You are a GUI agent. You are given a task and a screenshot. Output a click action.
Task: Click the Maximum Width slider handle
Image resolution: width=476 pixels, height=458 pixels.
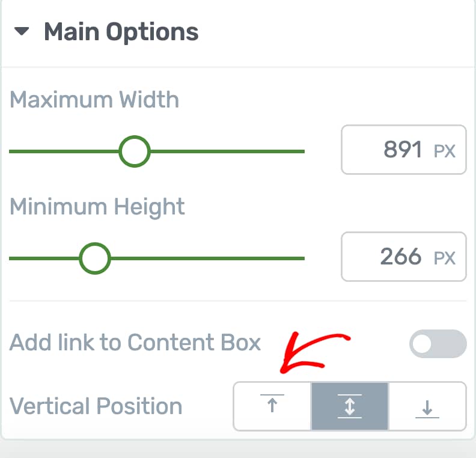[135, 151]
